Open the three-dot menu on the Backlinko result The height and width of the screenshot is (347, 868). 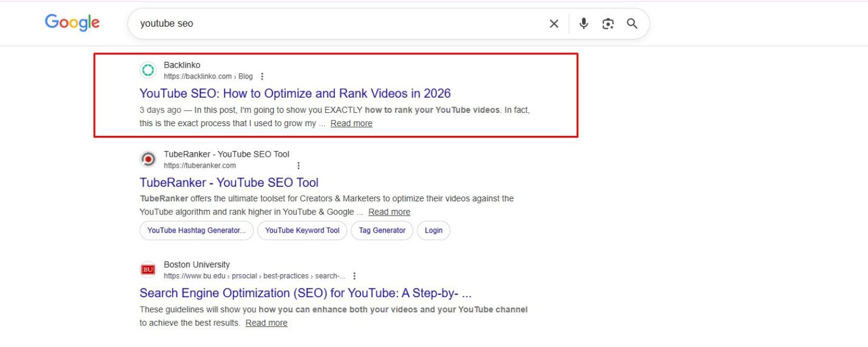click(263, 76)
